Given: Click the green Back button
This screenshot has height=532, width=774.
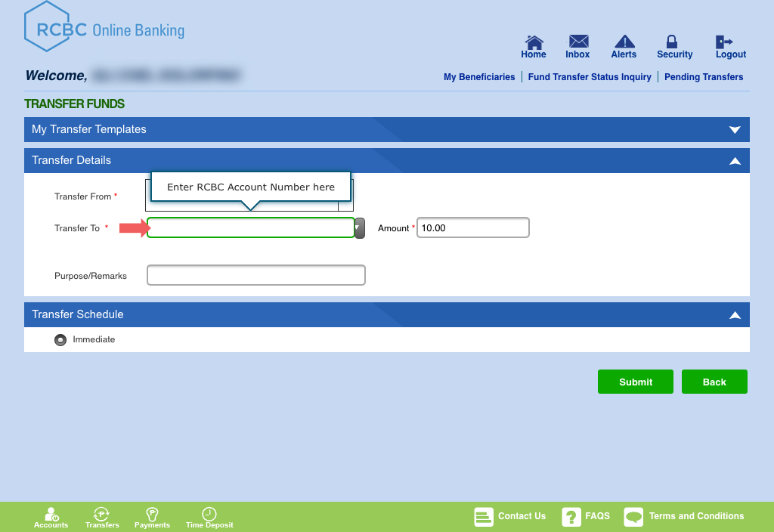Looking at the screenshot, I should [714, 382].
